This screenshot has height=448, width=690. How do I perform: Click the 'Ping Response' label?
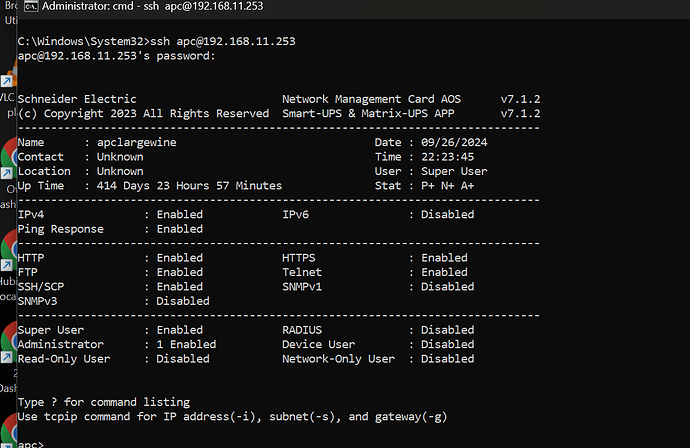point(61,229)
